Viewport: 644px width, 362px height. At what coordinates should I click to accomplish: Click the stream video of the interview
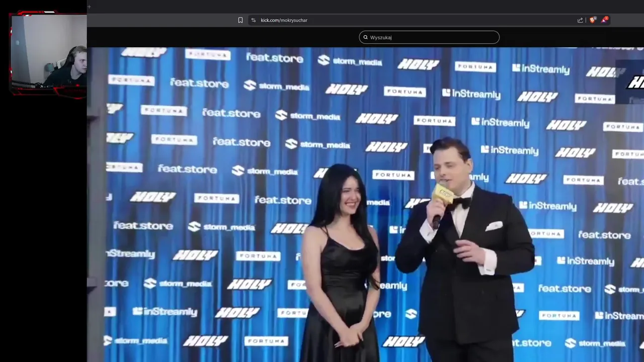365,204
